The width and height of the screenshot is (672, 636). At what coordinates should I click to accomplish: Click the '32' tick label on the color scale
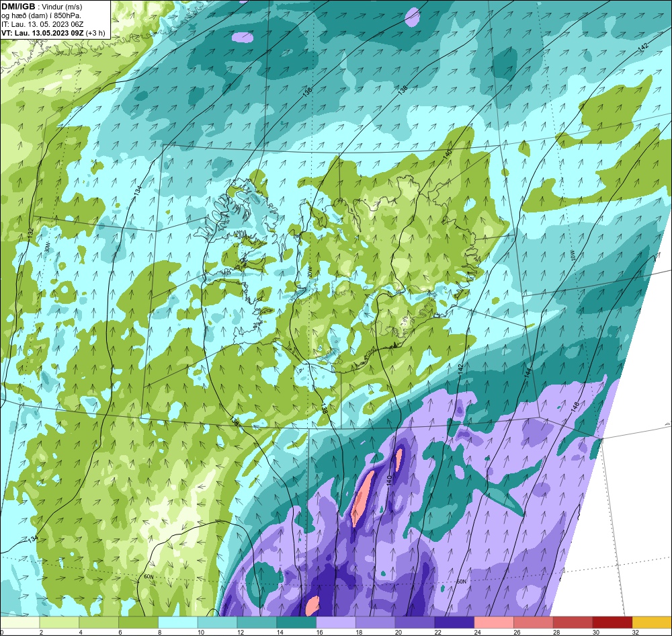[x=636, y=632]
